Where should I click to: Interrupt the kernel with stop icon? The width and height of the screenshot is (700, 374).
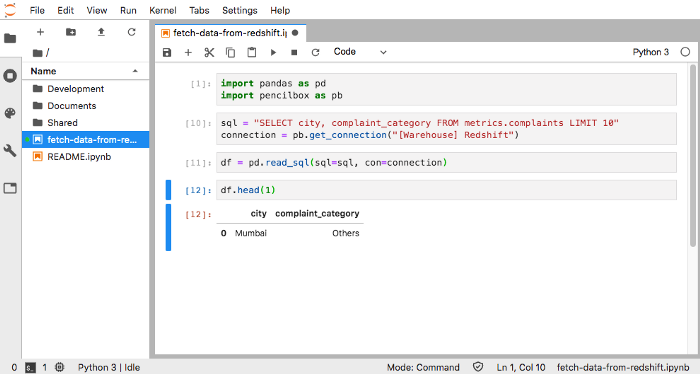294,52
